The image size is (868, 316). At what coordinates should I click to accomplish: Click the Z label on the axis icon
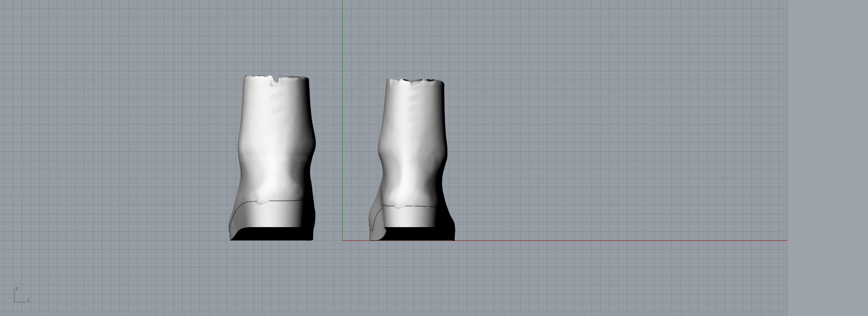(17, 289)
